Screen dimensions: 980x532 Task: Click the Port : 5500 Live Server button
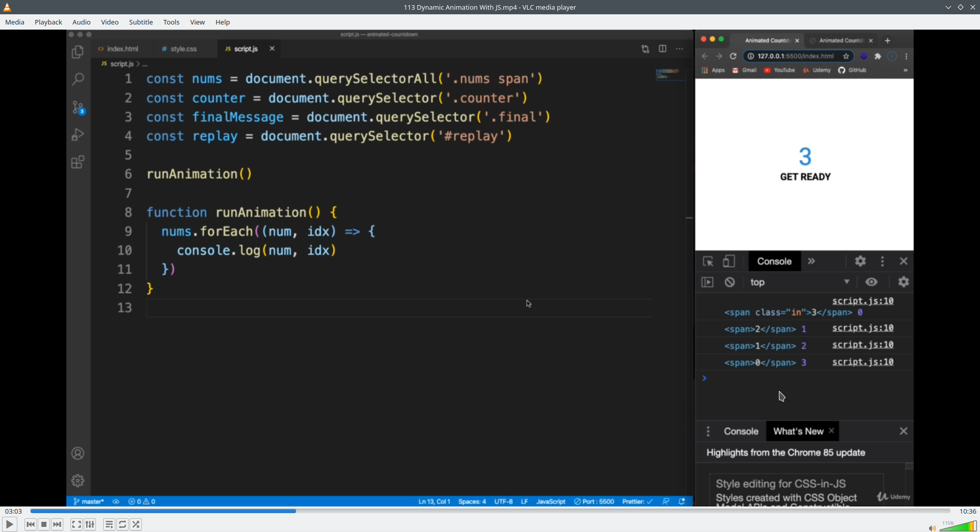594,501
